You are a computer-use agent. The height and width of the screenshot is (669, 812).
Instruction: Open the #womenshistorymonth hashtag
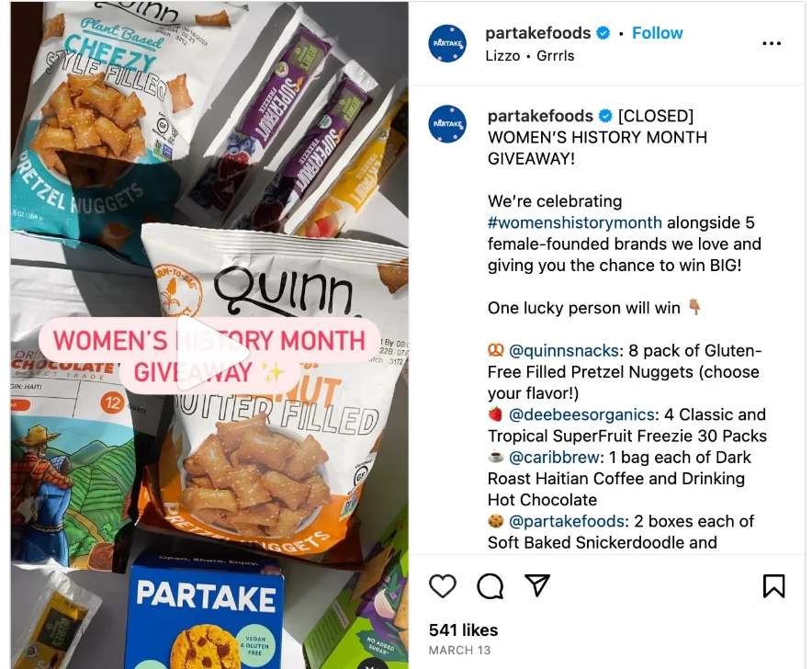(x=575, y=222)
